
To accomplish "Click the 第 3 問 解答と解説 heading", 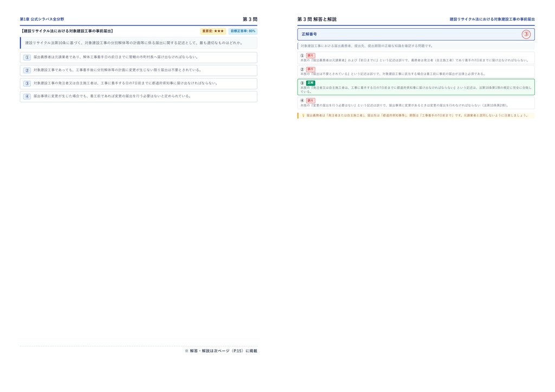I will [317, 19].
